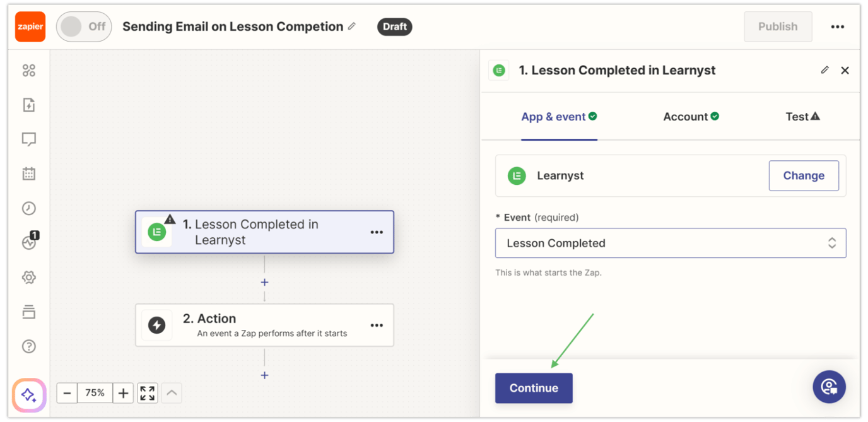Click Change to swap the Learnyst app
Image resolution: width=868 pixels, height=422 pixels.
click(x=804, y=175)
